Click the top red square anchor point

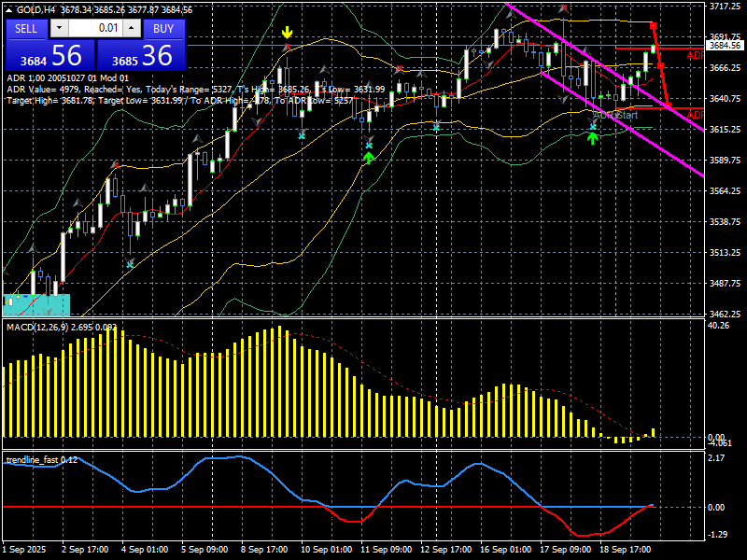[x=653, y=26]
